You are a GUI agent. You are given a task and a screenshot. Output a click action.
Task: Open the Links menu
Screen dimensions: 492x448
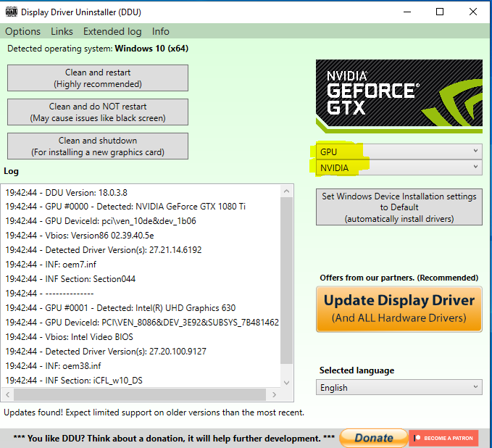pyautogui.click(x=62, y=31)
